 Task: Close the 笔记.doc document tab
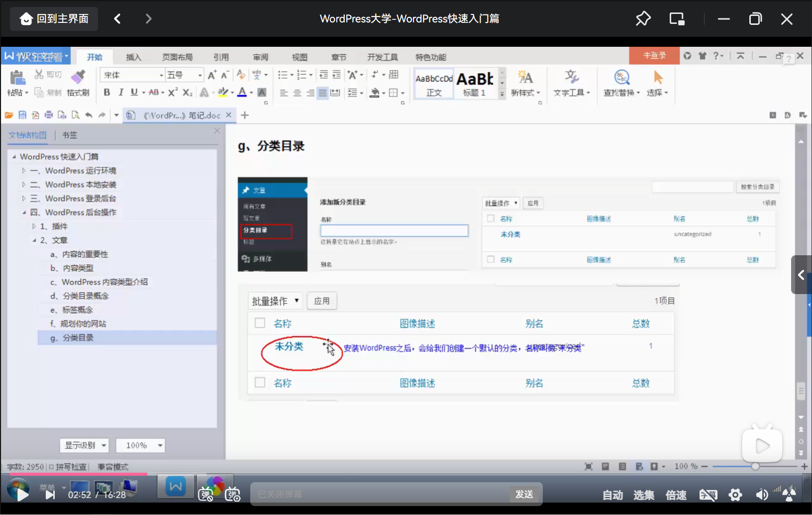(228, 115)
